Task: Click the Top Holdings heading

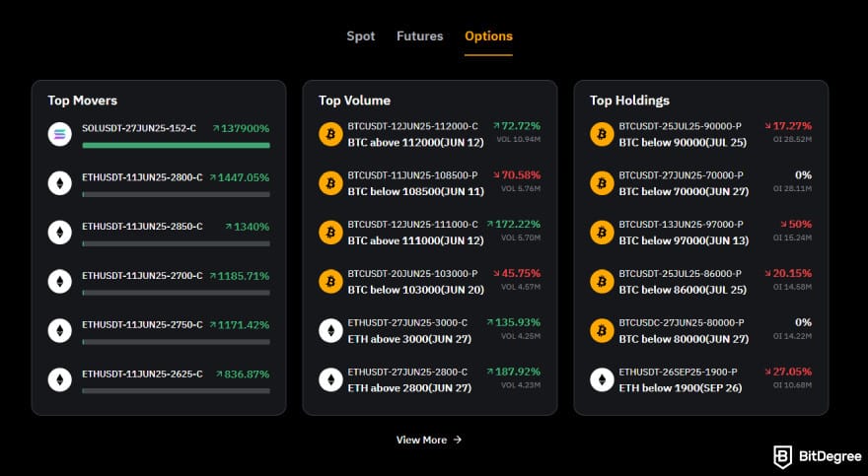Action: pyautogui.click(x=629, y=101)
